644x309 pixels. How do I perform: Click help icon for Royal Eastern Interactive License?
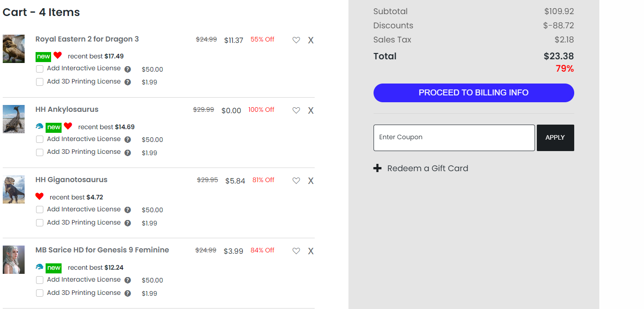pyautogui.click(x=128, y=69)
